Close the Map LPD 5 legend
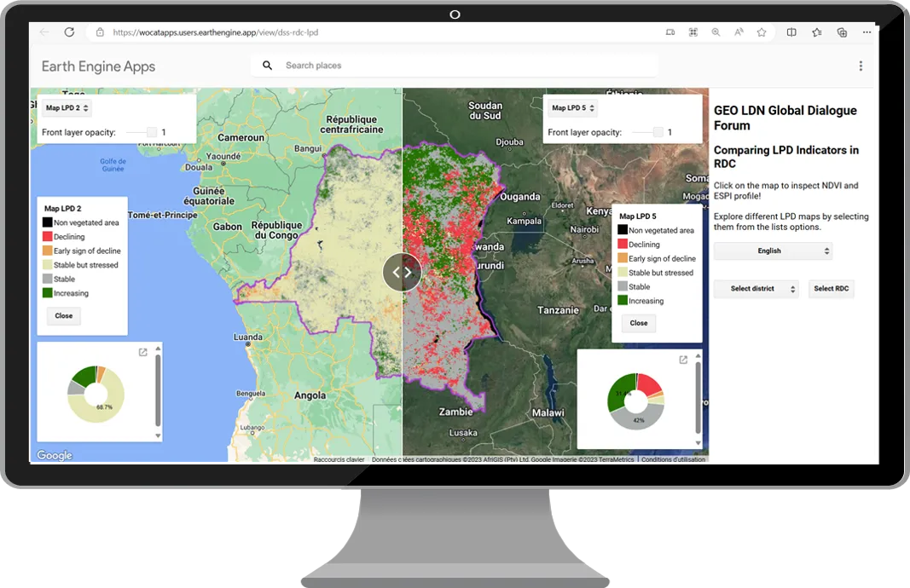Image resolution: width=910 pixels, height=588 pixels. (639, 323)
